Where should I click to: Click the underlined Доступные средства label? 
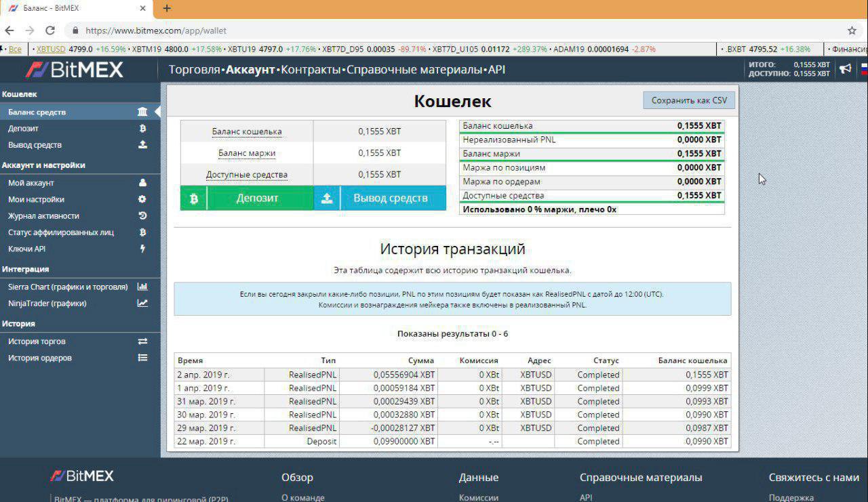247,175
